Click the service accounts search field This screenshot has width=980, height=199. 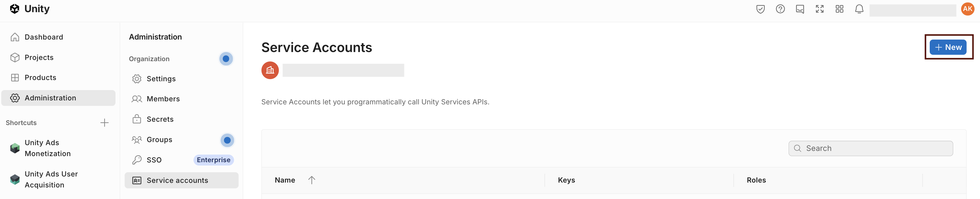click(870, 148)
